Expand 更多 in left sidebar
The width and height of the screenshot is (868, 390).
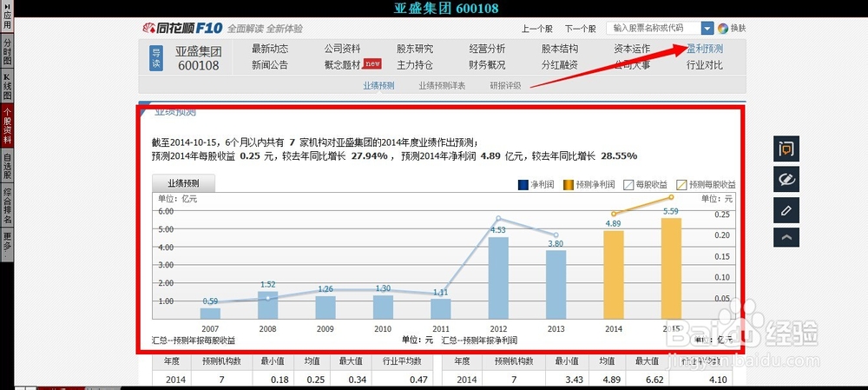(7, 244)
